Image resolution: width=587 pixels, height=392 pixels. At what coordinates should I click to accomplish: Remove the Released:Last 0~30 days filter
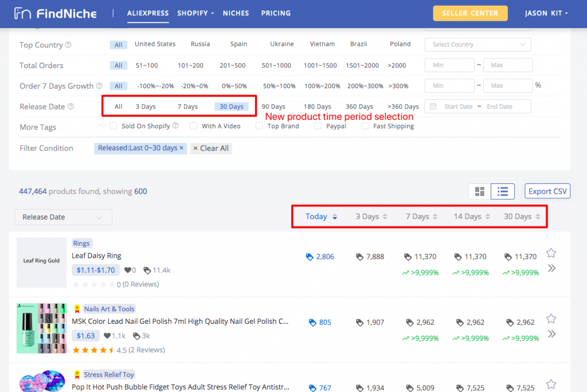click(182, 148)
